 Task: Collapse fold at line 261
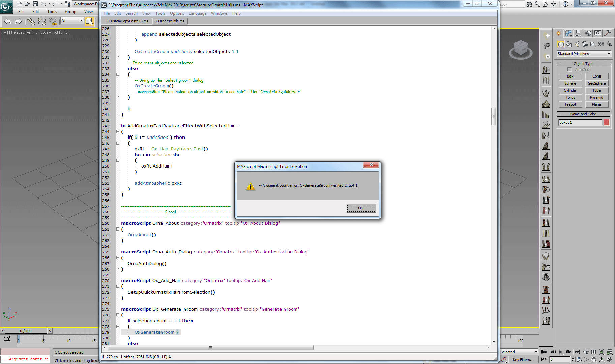(118, 229)
